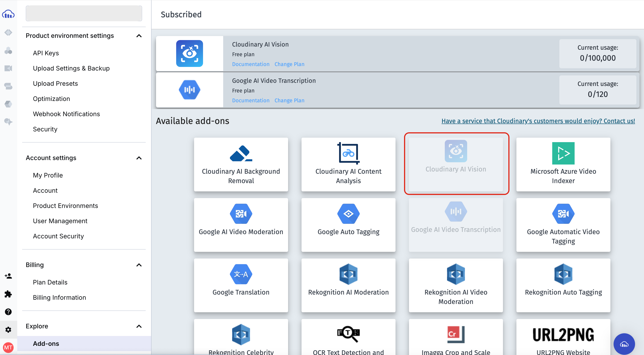Open Upload Settings & Backup
This screenshot has height=355, width=644.
tap(71, 68)
